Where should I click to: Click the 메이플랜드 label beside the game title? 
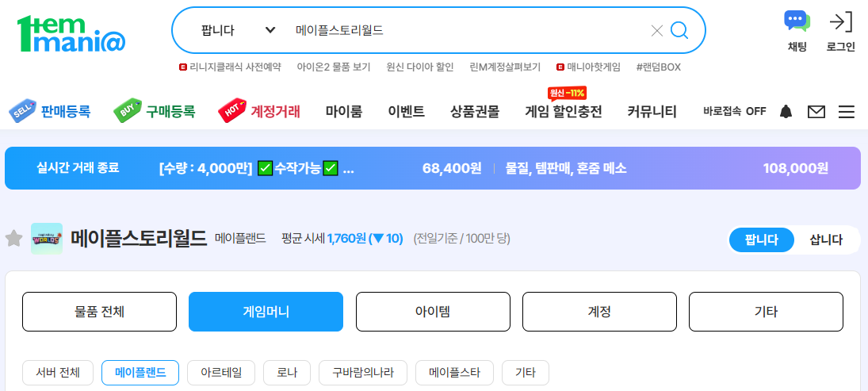[240, 239]
